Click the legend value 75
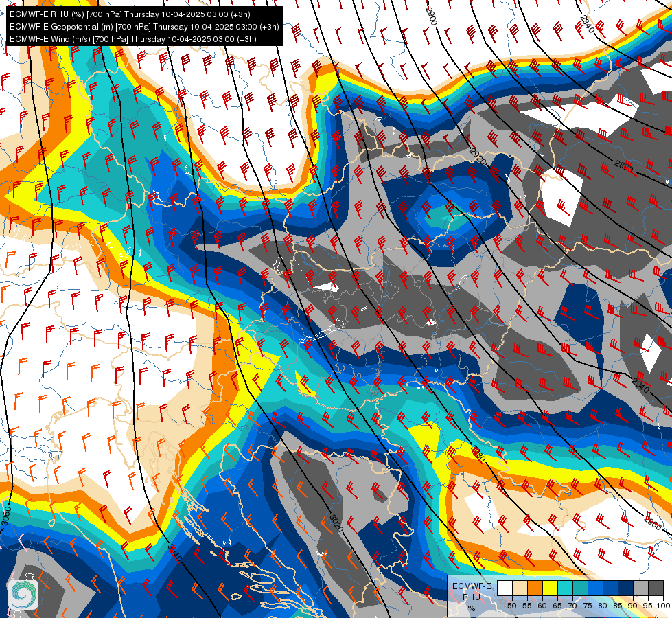672x618 pixels. coord(588,606)
